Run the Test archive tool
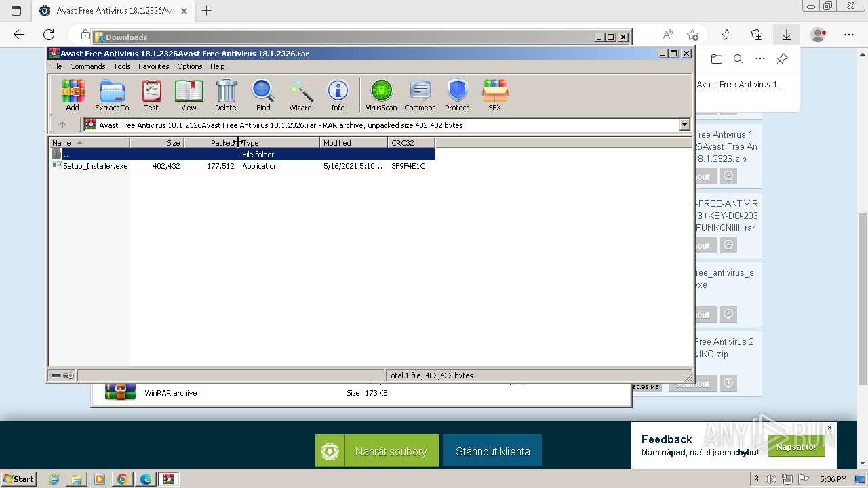This screenshot has height=488, width=868. 151,95
